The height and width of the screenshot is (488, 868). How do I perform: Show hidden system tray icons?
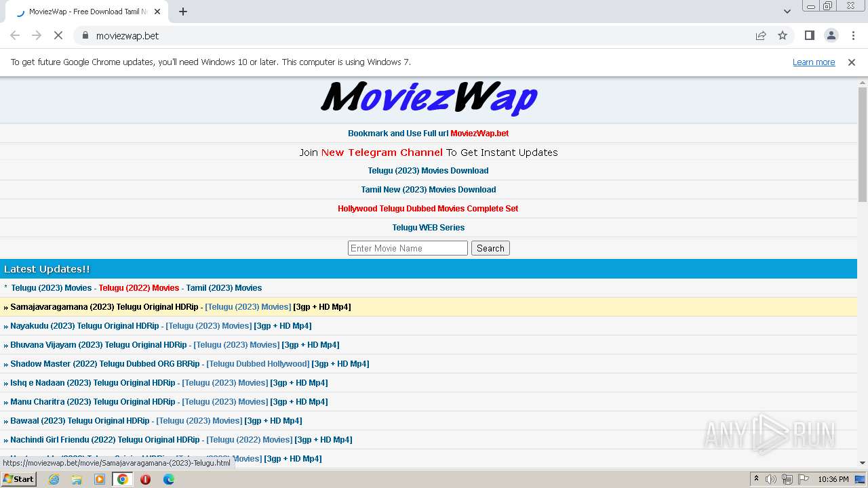pyautogui.click(x=756, y=479)
